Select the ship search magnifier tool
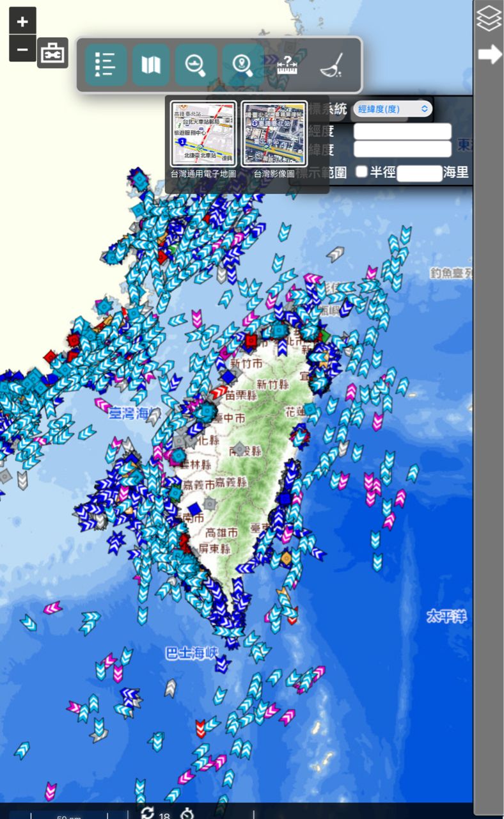This screenshot has width=504, height=819. 196,65
